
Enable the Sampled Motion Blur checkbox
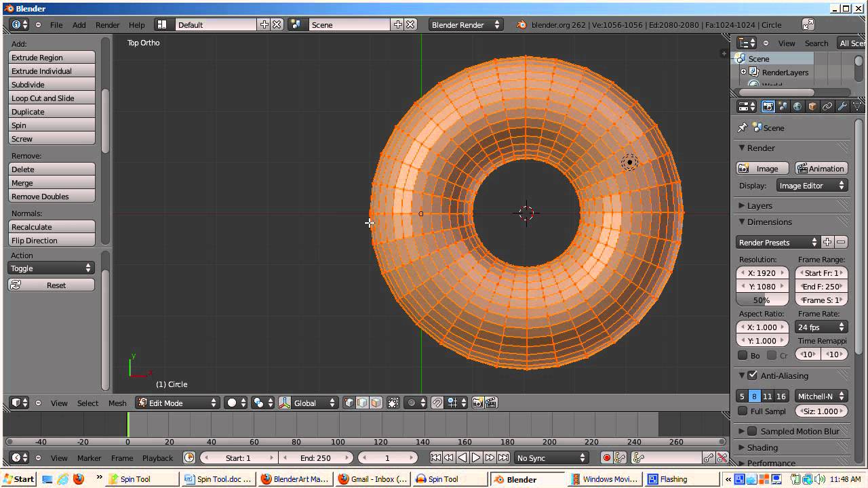pyautogui.click(x=752, y=431)
